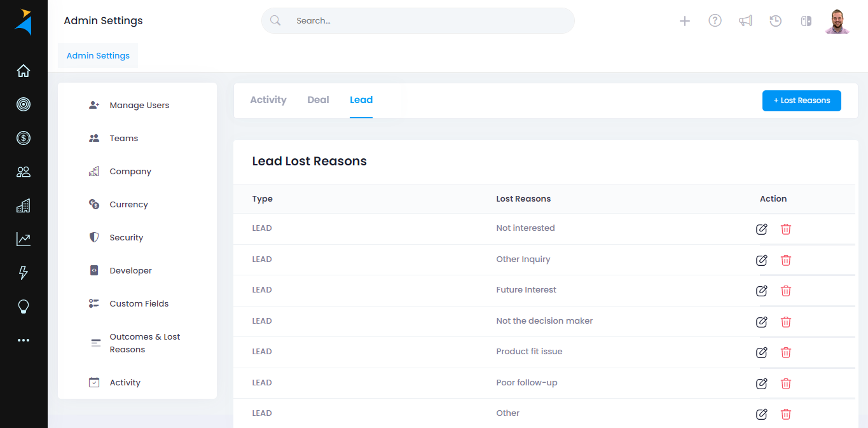Open the lightbulb icon in sidebar

click(24, 307)
